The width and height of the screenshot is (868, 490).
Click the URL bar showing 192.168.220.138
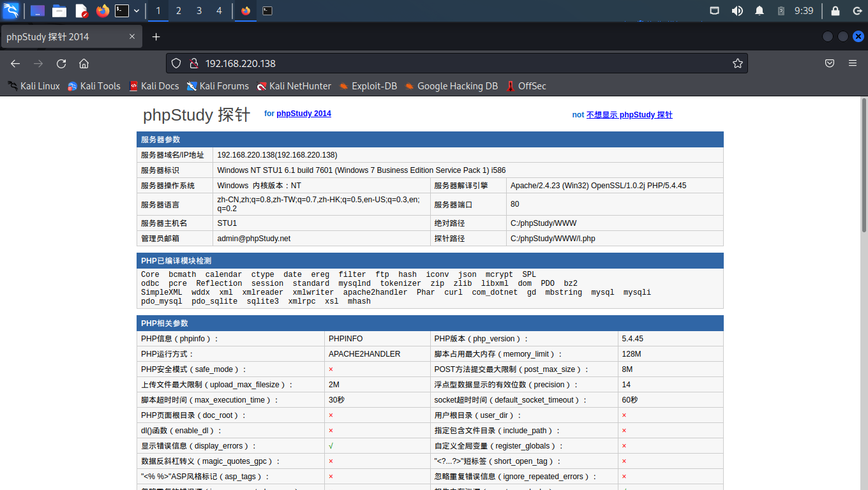457,63
